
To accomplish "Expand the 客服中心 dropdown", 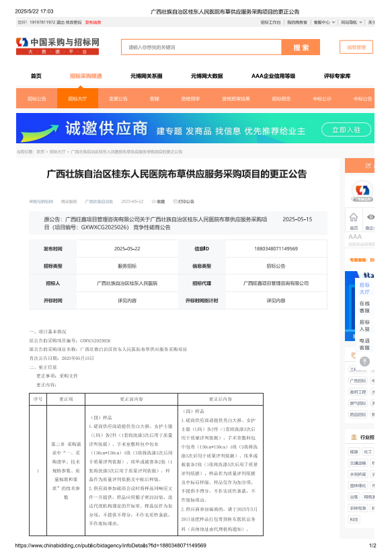I will (x=324, y=22).
